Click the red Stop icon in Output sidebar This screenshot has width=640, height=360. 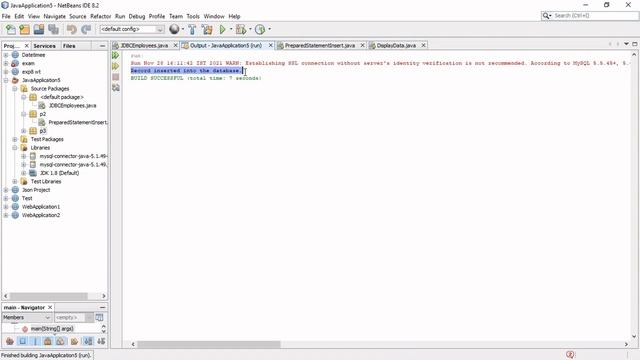[116, 77]
